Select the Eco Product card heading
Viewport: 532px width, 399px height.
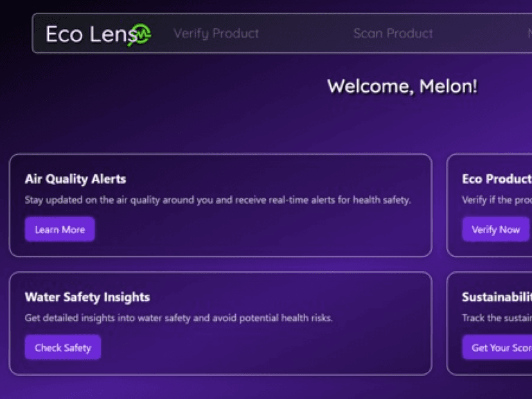tap(496, 179)
